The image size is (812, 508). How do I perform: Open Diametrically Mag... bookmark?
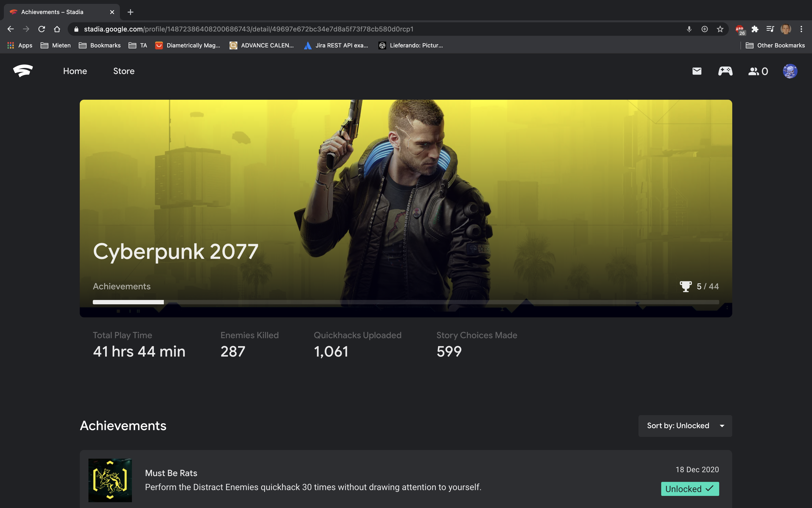[x=188, y=45]
